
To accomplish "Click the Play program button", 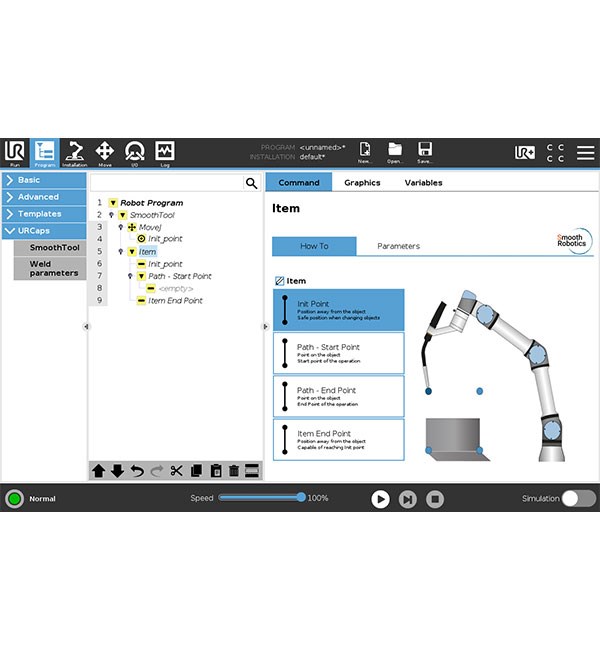I will 380,499.
